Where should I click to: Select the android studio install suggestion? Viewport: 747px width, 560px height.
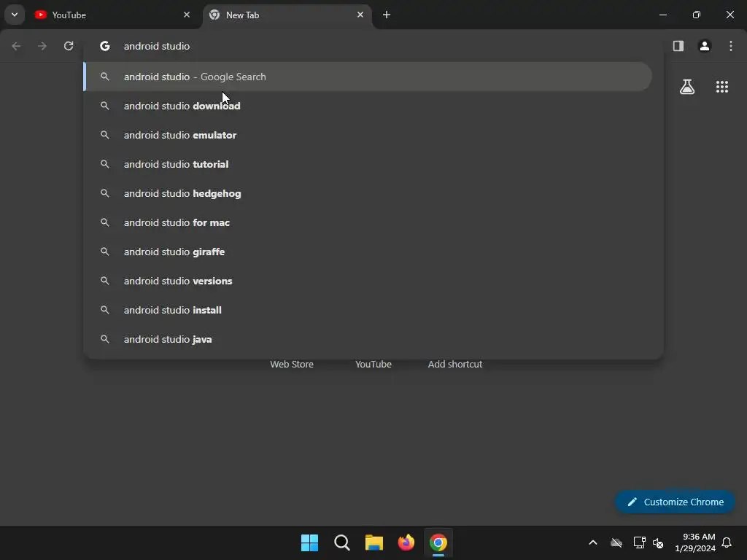coord(368,310)
